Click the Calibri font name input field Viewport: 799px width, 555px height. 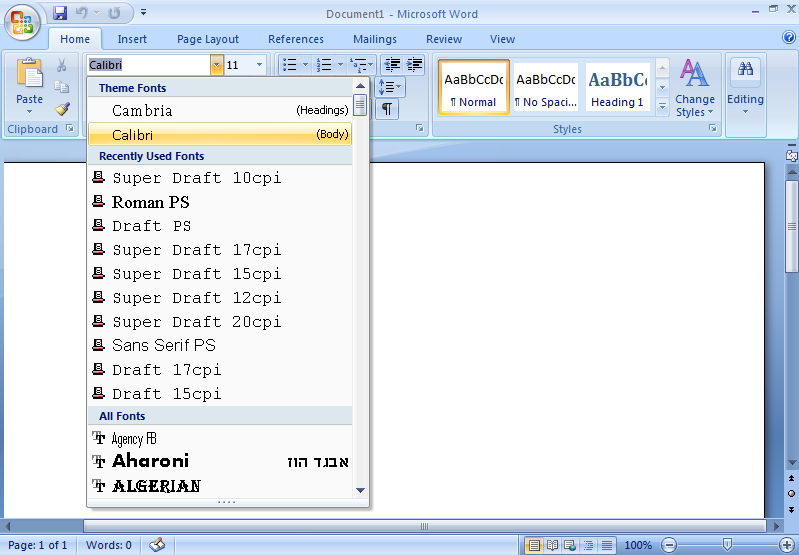(x=149, y=65)
